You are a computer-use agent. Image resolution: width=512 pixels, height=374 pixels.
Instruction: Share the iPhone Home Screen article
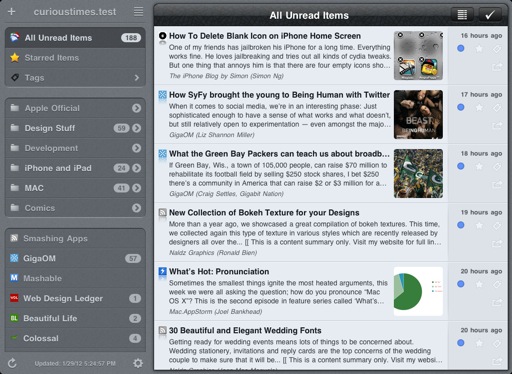coord(497,67)
